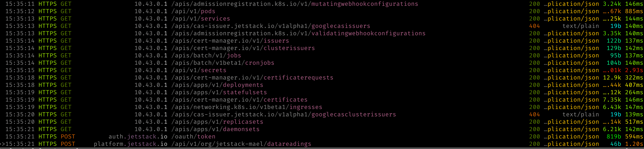
Task: Click the 885ms duration on pods row
Action: (x=634, y=11)
